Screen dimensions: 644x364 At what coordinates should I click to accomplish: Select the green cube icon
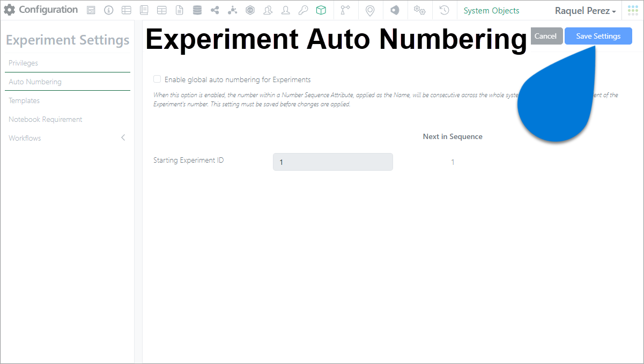321,10
